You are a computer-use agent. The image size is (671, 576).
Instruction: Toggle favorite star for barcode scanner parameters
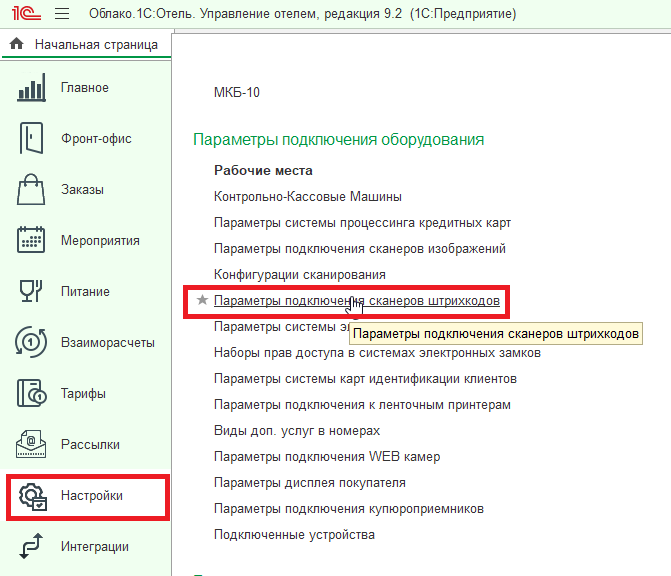(x=202, y=300)
